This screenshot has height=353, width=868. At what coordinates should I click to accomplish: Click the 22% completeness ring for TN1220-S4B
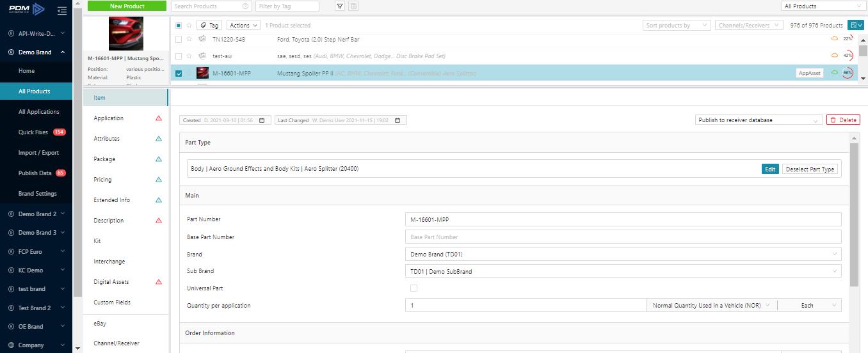pos(848,38)
